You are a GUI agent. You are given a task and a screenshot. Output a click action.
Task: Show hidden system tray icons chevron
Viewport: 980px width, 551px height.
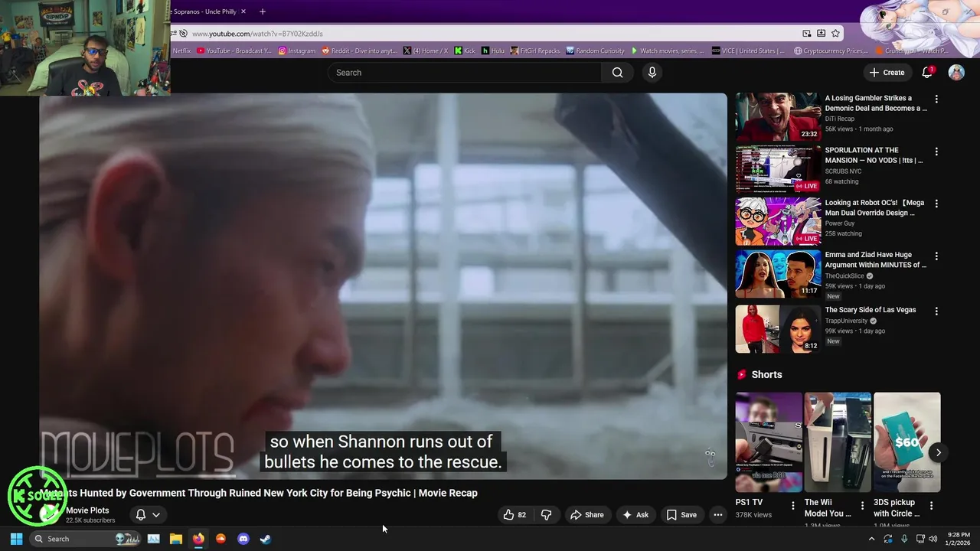point(871,539)
